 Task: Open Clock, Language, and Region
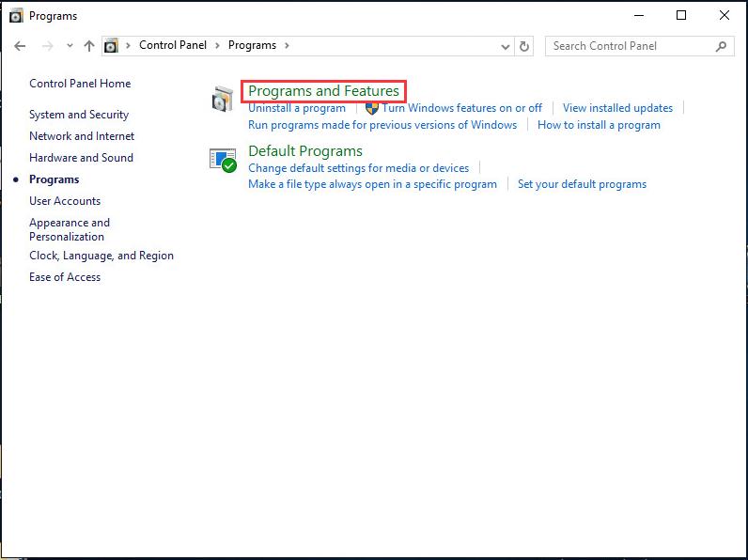(x=101, y=256)
